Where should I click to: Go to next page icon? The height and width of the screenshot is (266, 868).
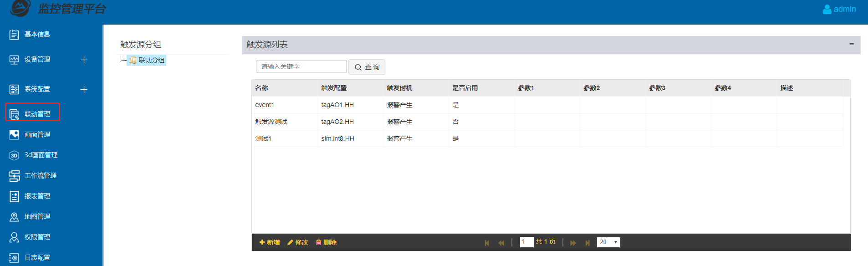(x=573, y=243)
